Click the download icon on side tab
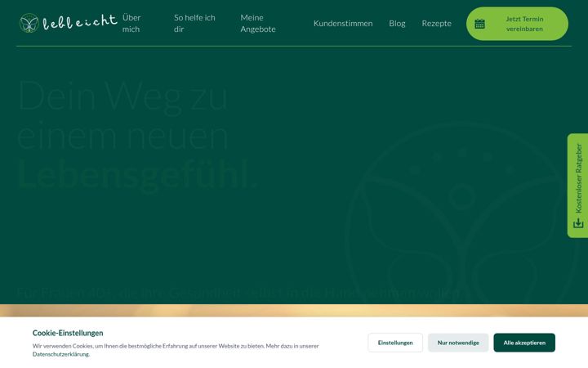This screenshot has height=368, width=588. [x=578, y=223]
